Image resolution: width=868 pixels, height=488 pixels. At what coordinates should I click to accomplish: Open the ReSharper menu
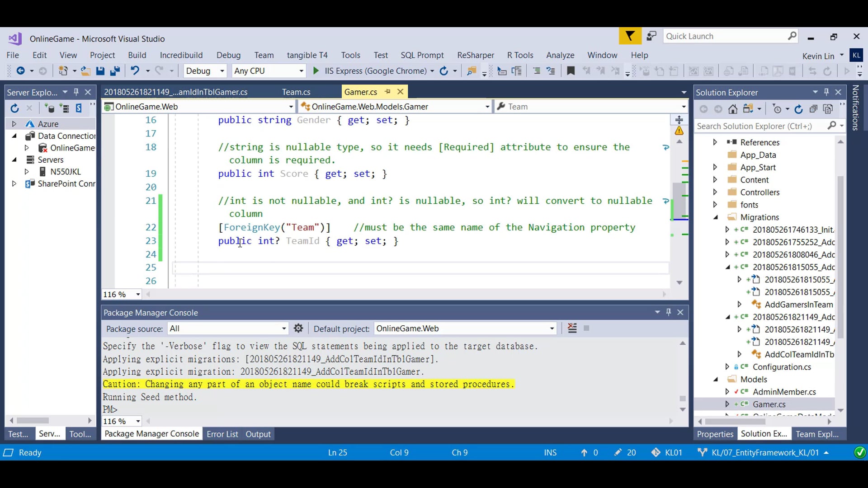tap(475, 55)
